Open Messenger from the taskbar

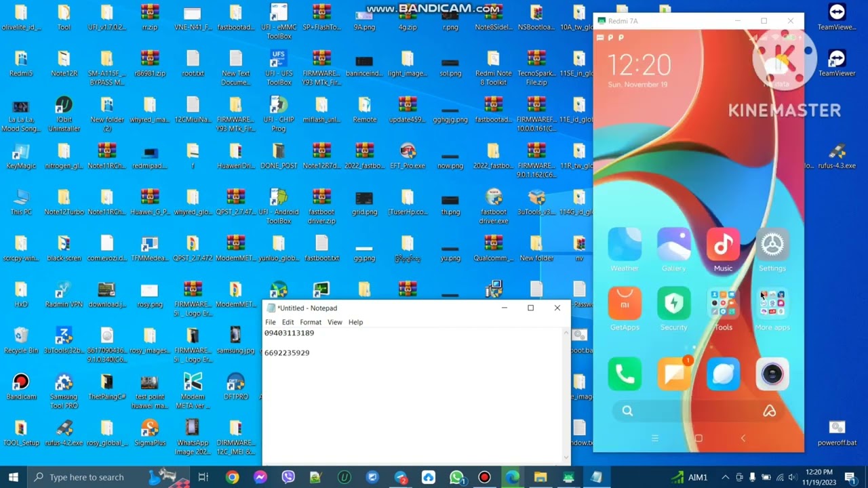pos(260,477)
